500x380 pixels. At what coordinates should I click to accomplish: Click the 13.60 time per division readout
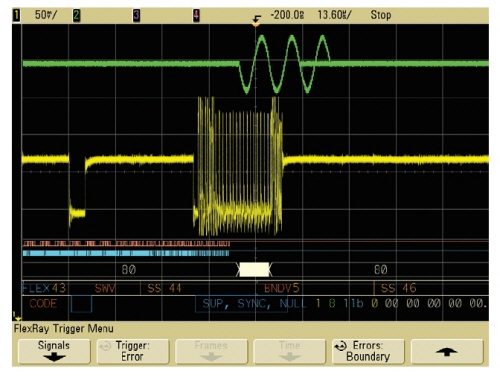[334, 15]
